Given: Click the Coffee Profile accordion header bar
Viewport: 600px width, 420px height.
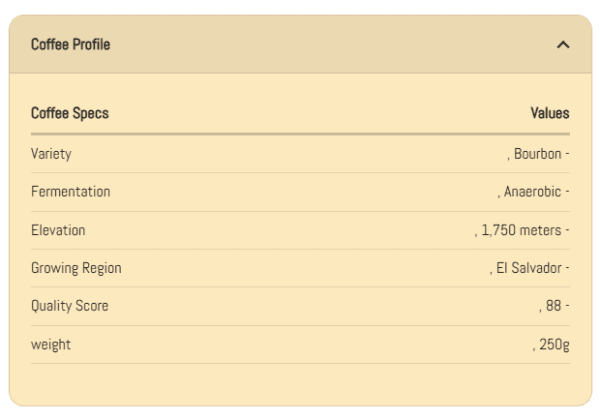Looking at the screenshot, I should coord(300,45).
